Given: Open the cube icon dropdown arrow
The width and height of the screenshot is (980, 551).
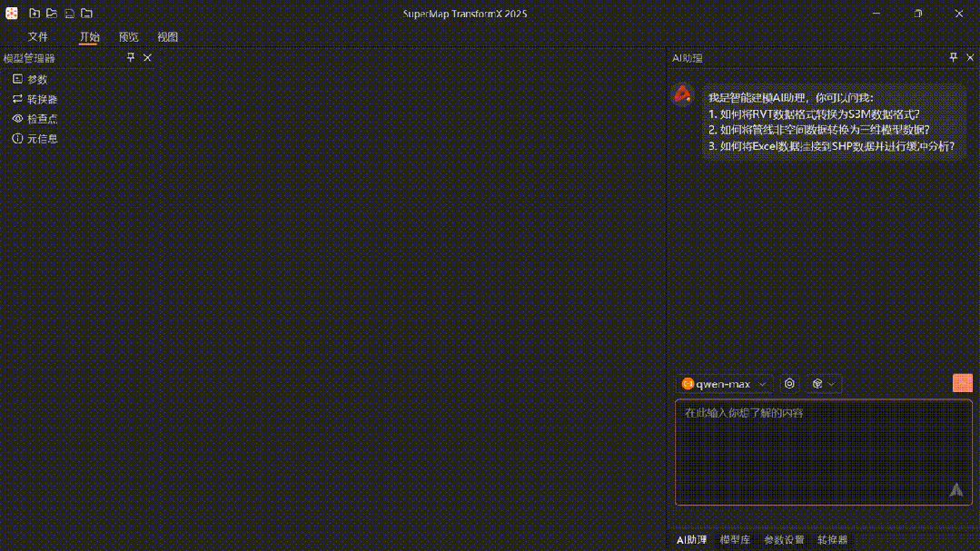Looking at the screenshot, I should click(x=831, y=384).
